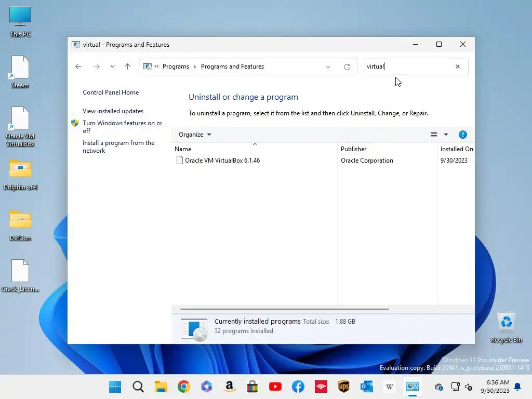Click the Control Panel icon in address bar
Screen dimensions: 532x399
(147, 66)
